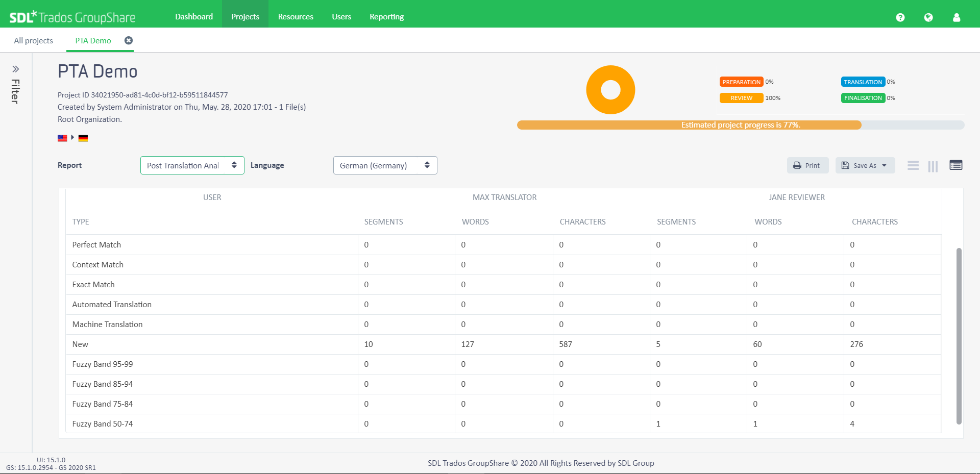Open the Reporting menu item
Screen dimensions: 980x474
[386, 17]
